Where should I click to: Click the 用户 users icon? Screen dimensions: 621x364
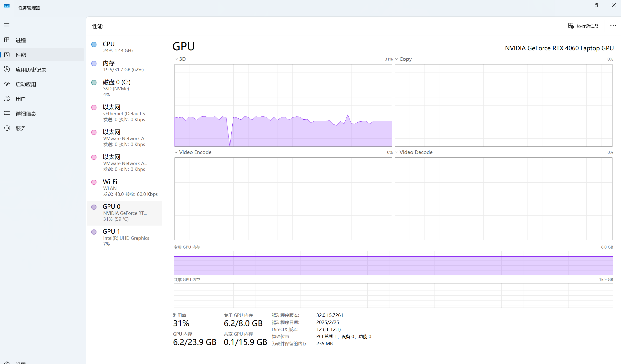[x=7, y=99]
